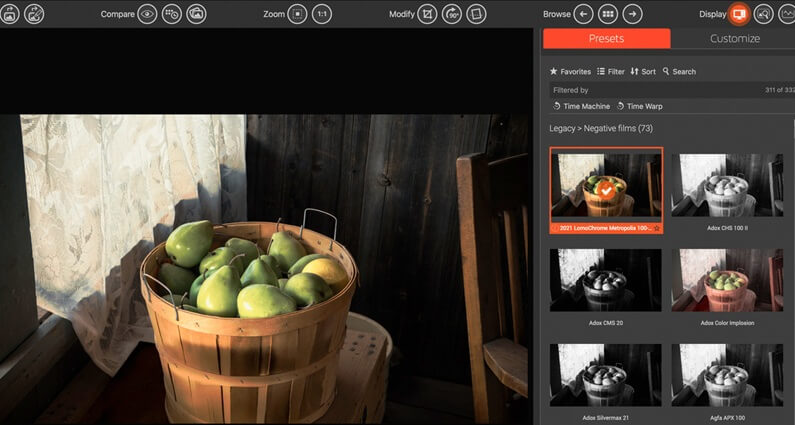Rotate the image 90 degrees
This screenshot has height=425, width=795.
451,14
